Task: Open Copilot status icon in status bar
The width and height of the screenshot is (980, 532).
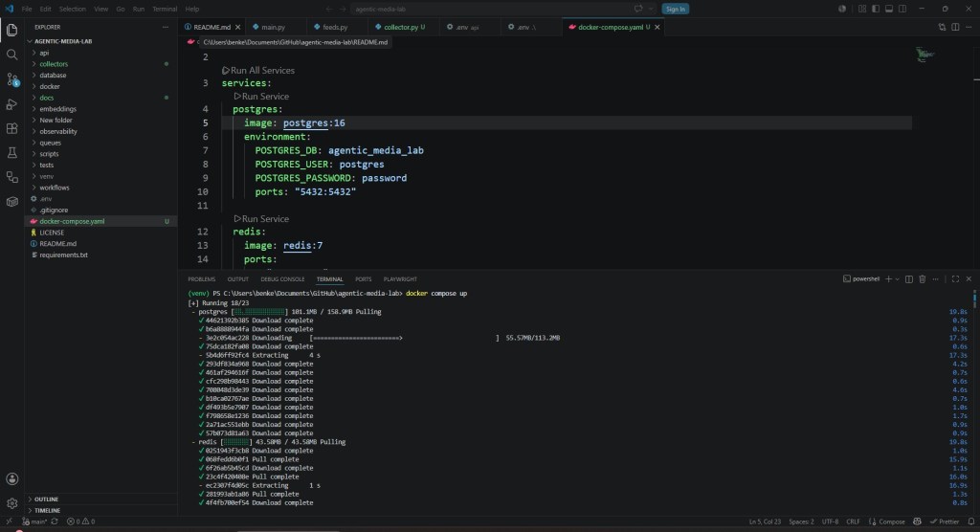Action: (917, 521)
